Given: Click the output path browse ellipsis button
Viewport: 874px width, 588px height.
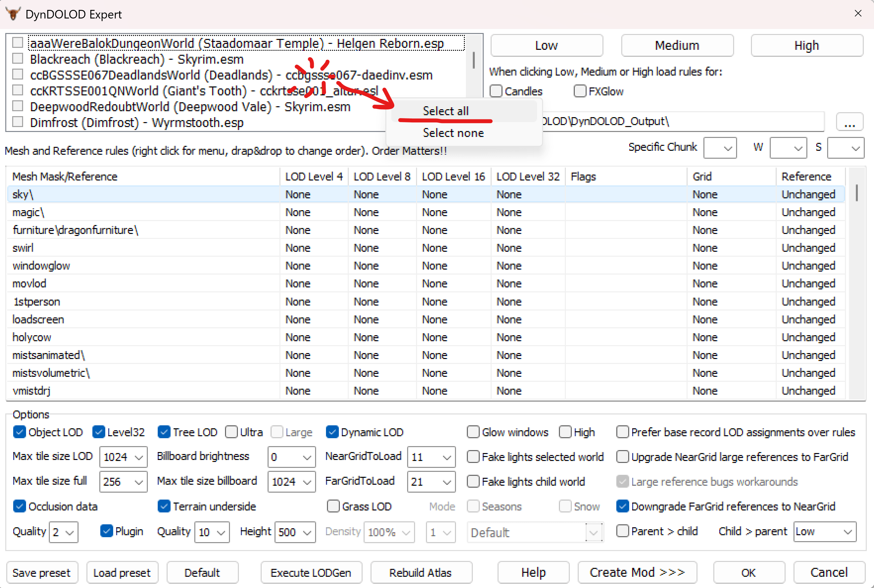Looking at the screenshot, I should click(x=849, y=122).
